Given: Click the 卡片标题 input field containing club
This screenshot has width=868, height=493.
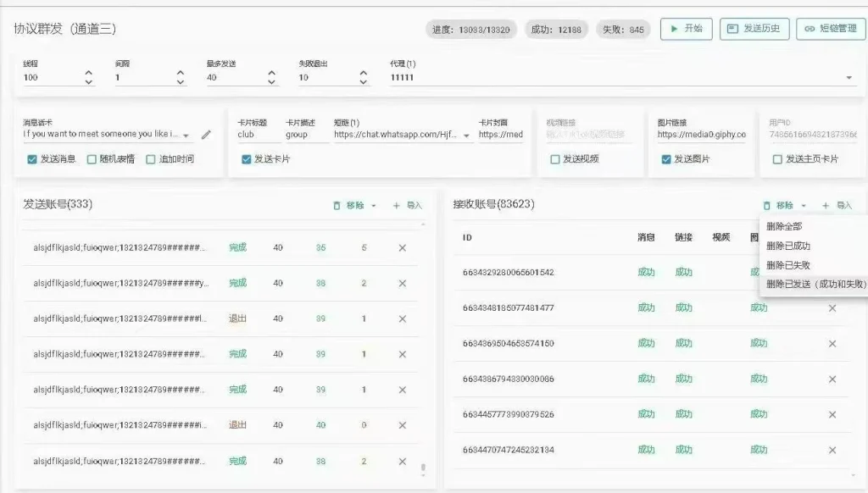Looking at the screenshot, I should click(257, 135).
